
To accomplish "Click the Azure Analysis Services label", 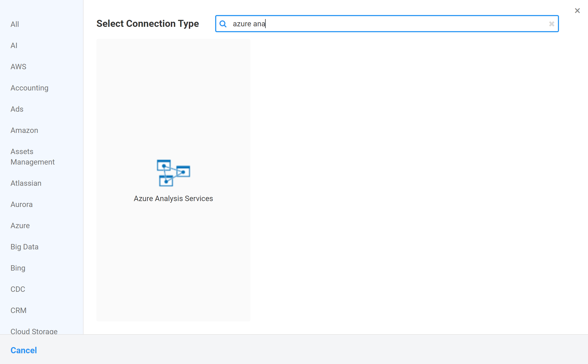I will (x=173, y=198).
